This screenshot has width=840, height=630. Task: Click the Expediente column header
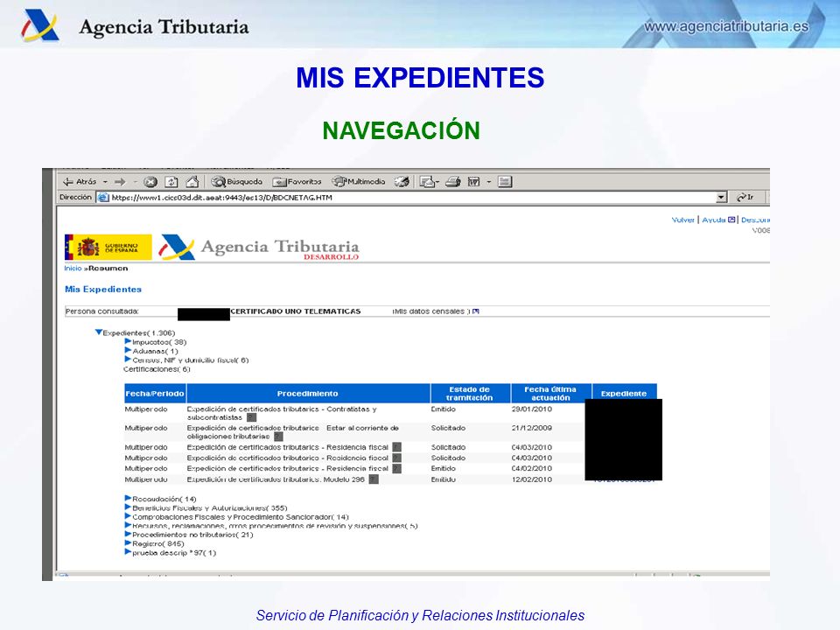(x=624, y=393)
